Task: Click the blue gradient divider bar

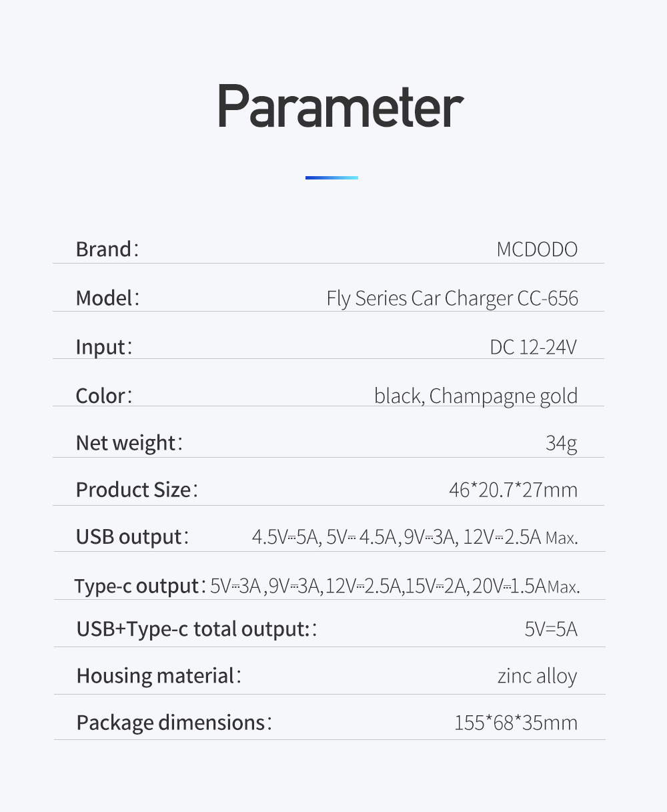Action: click(331, 177)
